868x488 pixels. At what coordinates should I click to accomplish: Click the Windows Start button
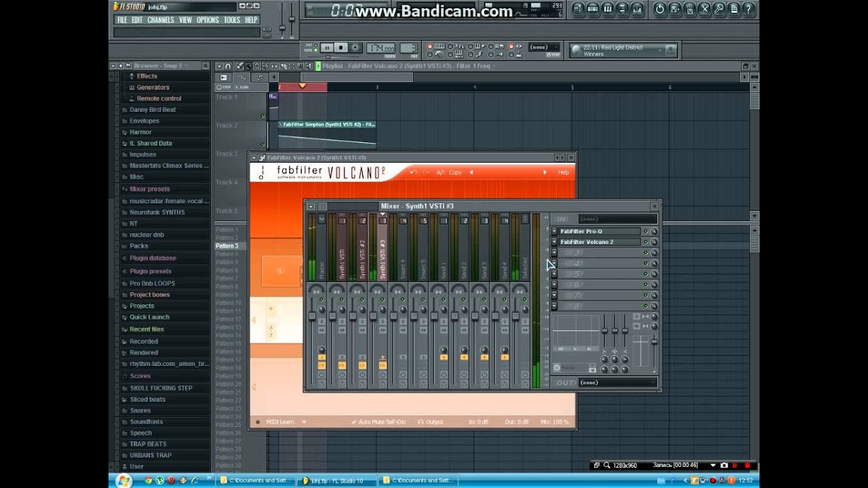(x=123, y=481)
